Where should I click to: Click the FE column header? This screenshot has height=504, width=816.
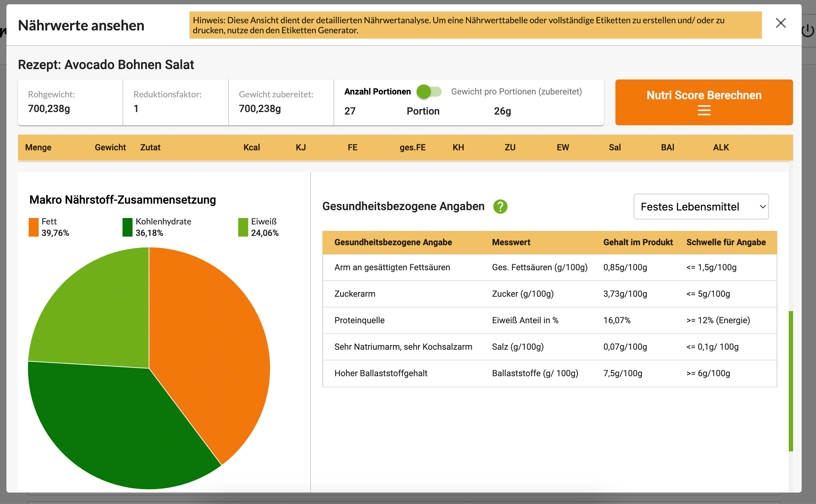tap(352, 147)
